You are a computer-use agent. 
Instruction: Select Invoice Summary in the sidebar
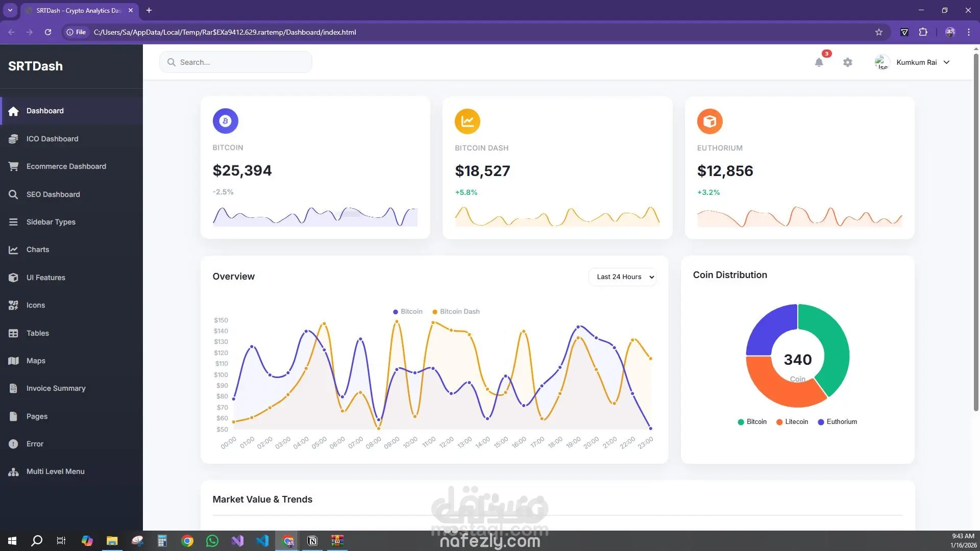(x=56, y=388)
